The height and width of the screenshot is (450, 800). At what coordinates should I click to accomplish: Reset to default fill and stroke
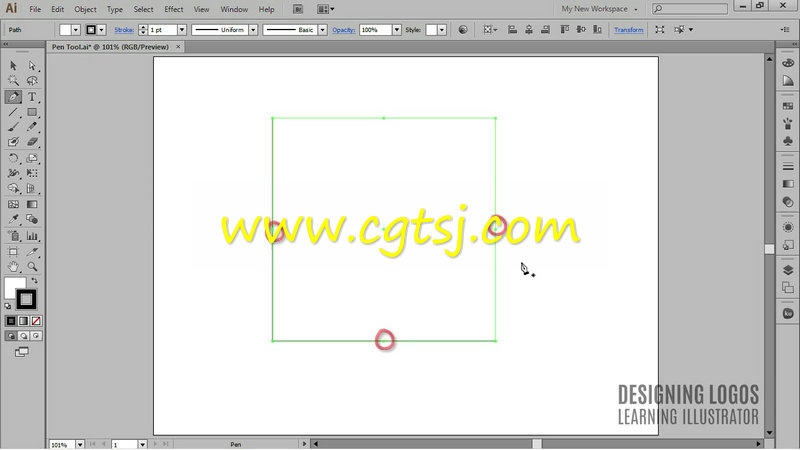(x=8, y=306)
